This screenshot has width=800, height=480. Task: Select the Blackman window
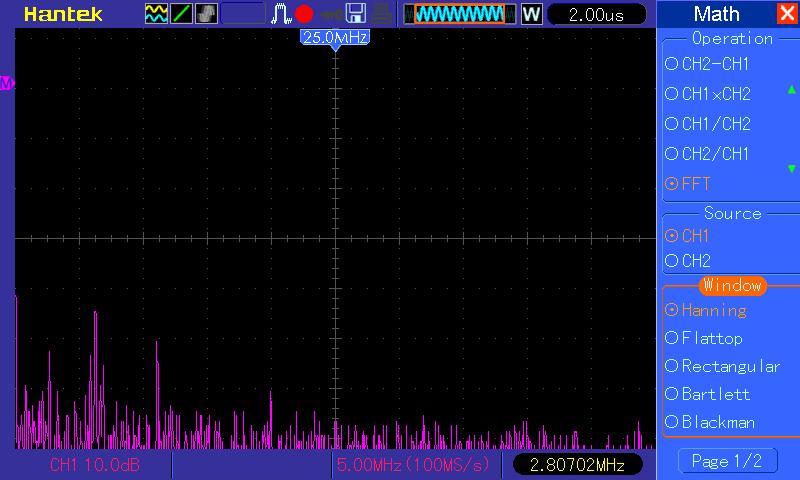pos(710,422)
